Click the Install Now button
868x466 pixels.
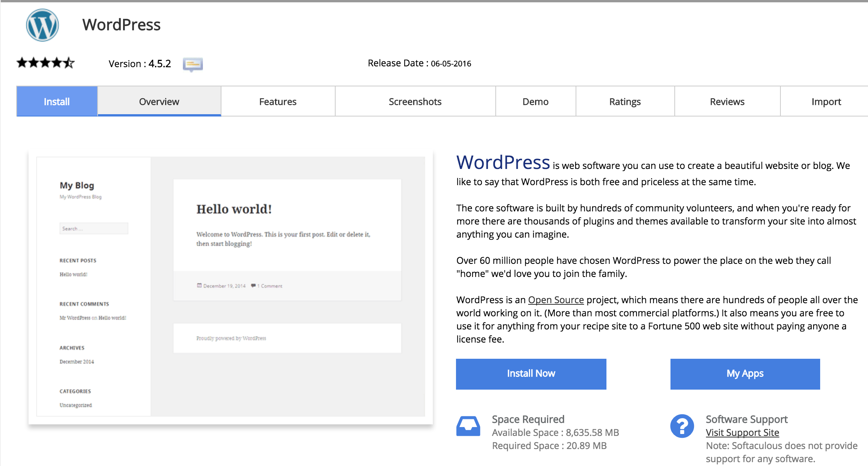[531, 374]
